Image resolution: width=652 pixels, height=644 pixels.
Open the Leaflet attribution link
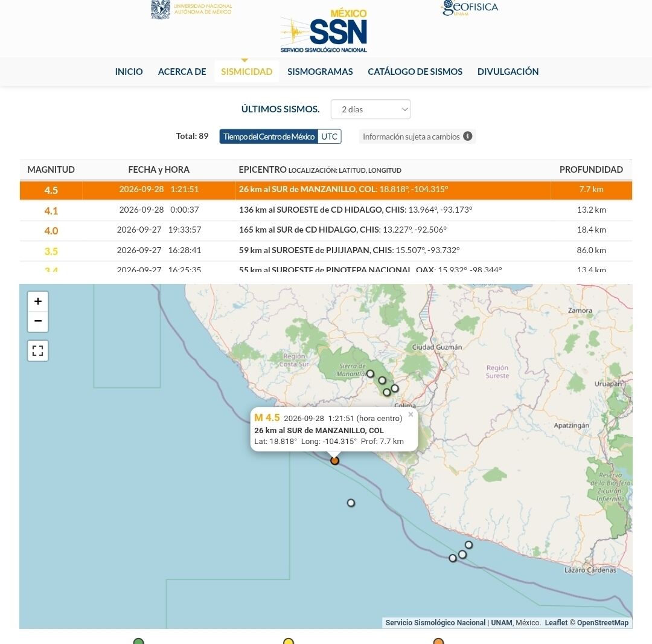click(556, 622)
